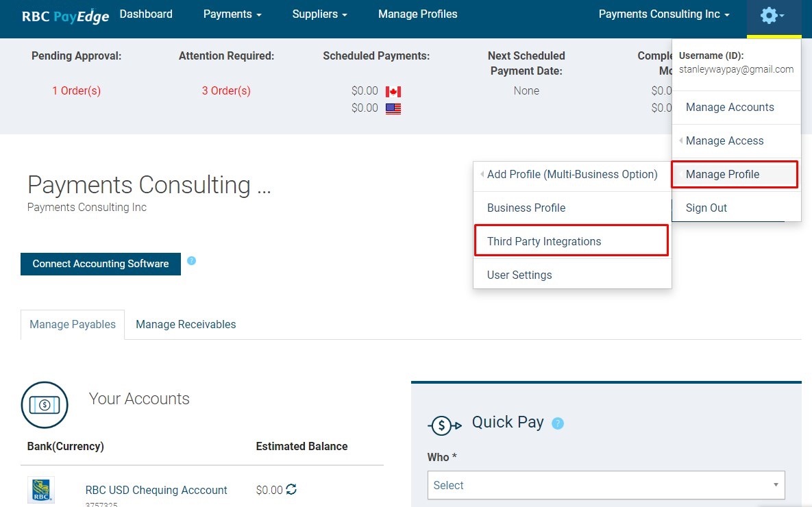Select Sign Out from the menu
812x507 pixels.
tap(706, 208)
